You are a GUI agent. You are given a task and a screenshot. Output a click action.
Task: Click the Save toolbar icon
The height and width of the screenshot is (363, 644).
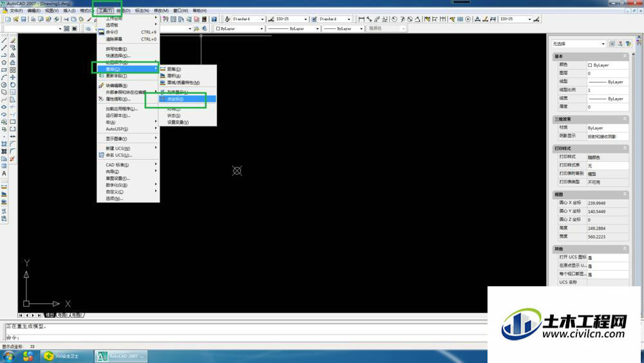(x=23, y=19)
